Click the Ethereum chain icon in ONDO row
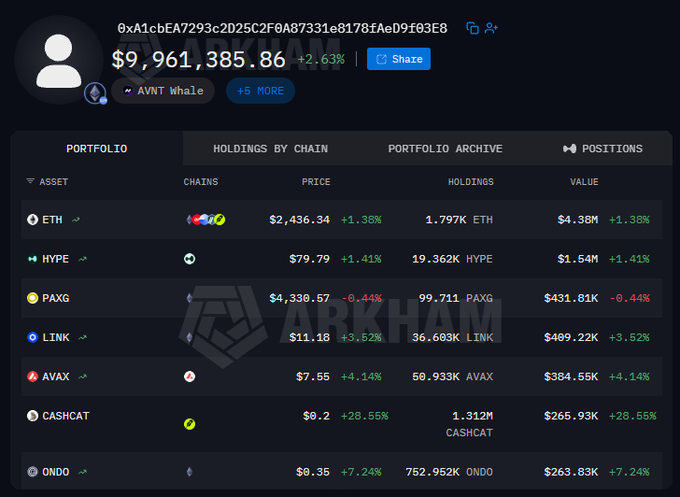 (x=190, y=472)
